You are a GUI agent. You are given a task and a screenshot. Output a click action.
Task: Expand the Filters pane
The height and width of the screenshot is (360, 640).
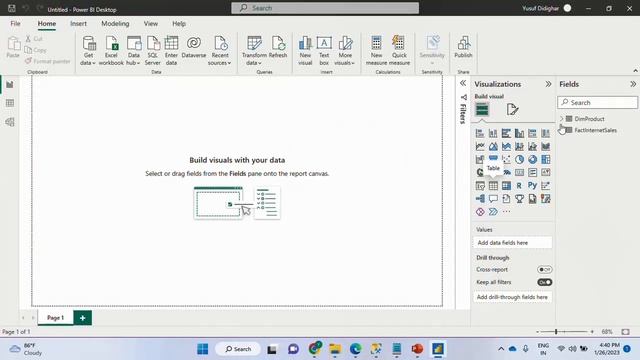(463, 83)
